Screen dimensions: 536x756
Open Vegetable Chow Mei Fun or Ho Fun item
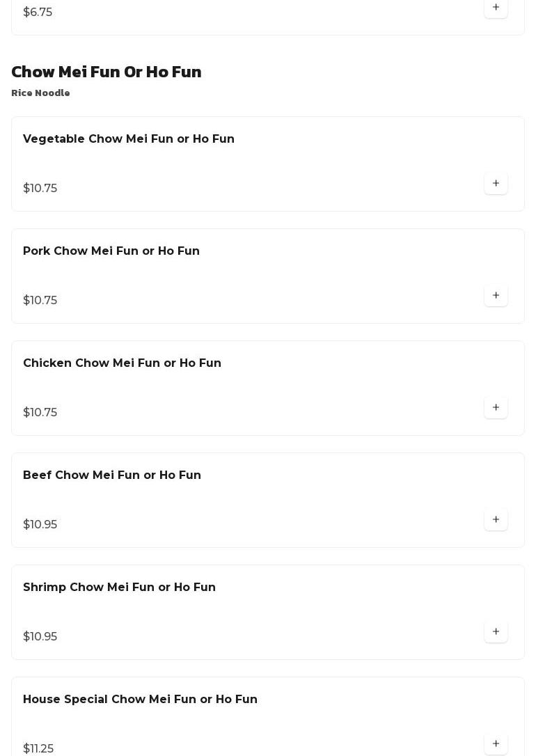129,139
